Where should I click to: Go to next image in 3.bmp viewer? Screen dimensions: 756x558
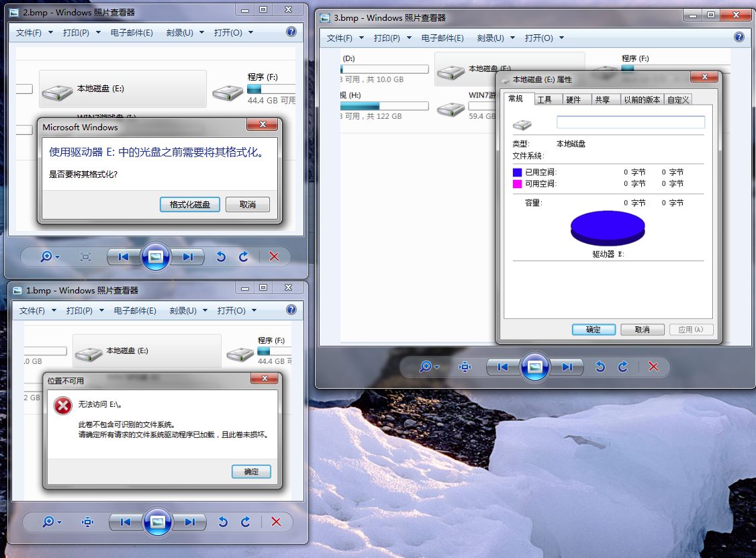click(567, 367)
